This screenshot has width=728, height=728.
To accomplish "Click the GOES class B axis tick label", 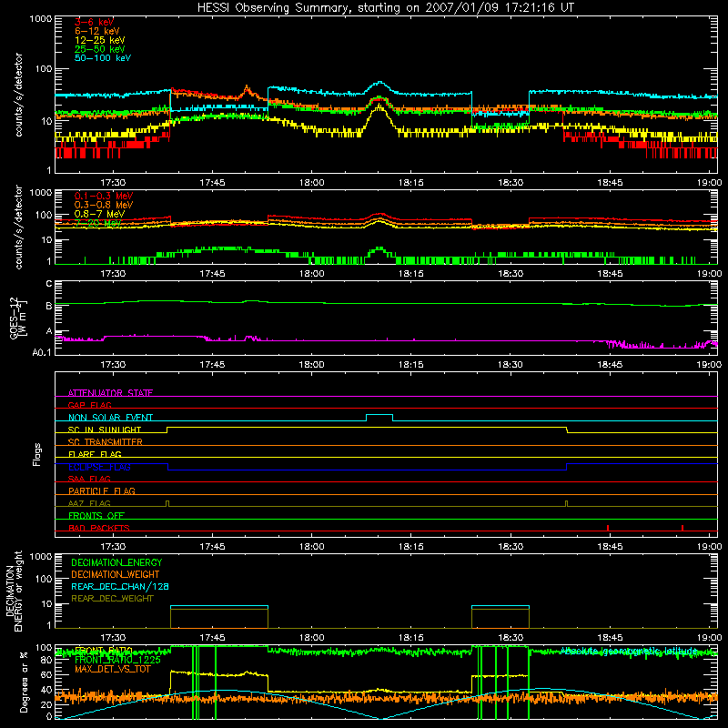I will click(49, 306).
